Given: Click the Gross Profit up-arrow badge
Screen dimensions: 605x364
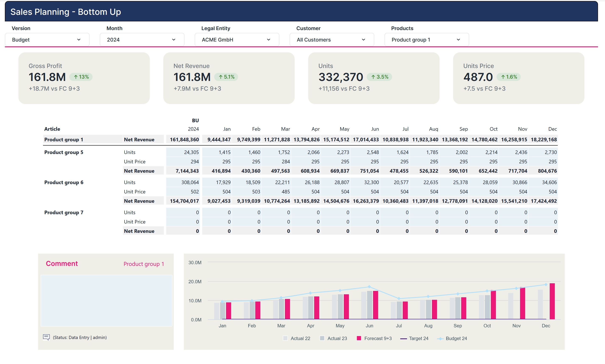Looking at the screenshot, I should click(81, 77).
